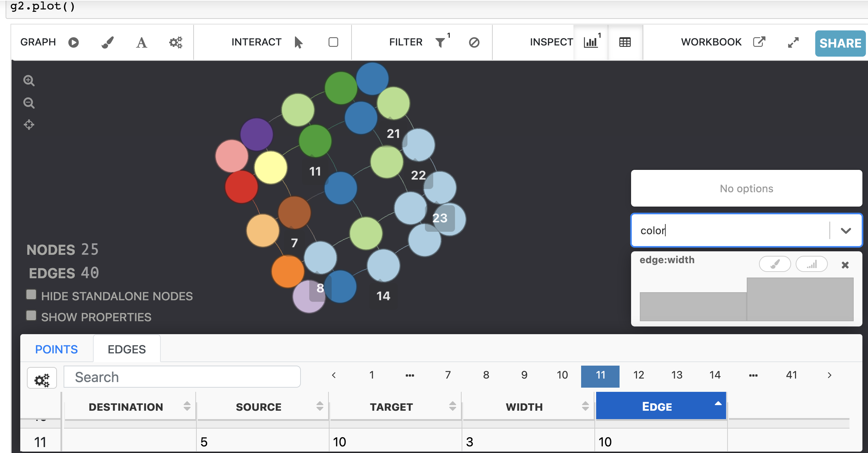Click the histogram inspect icon

point(590,42)
